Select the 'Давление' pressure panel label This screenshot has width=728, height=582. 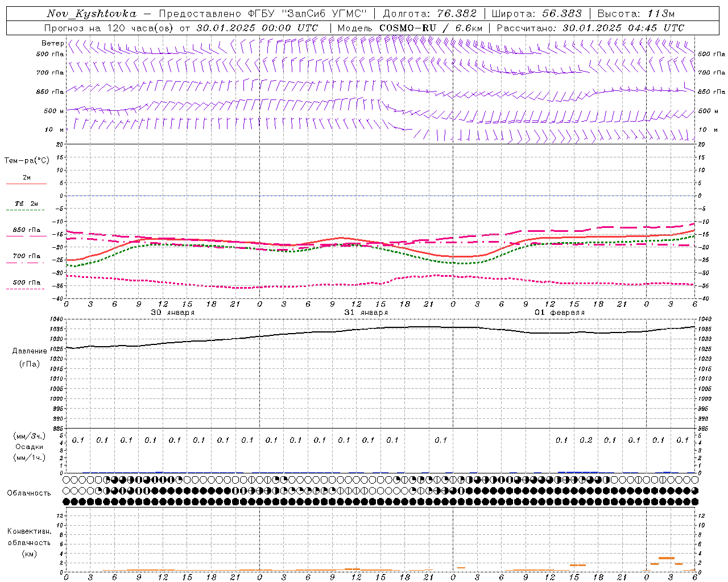[30, 351]
